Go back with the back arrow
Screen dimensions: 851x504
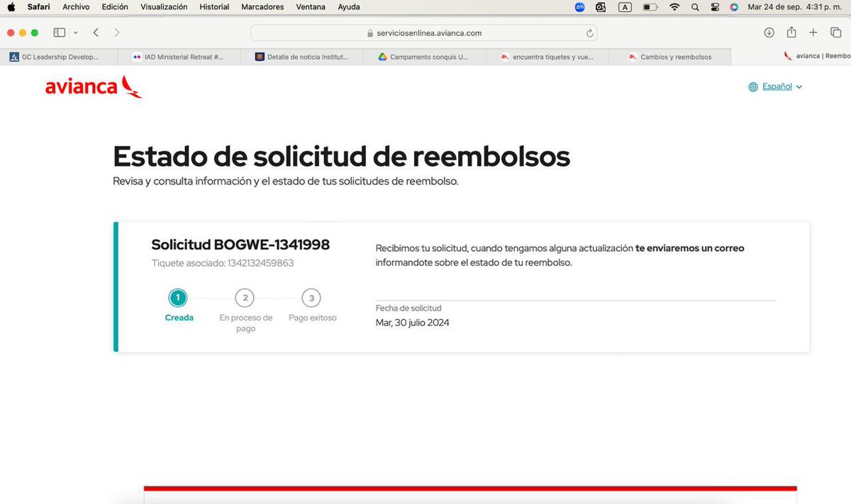(x=96, y=33)
